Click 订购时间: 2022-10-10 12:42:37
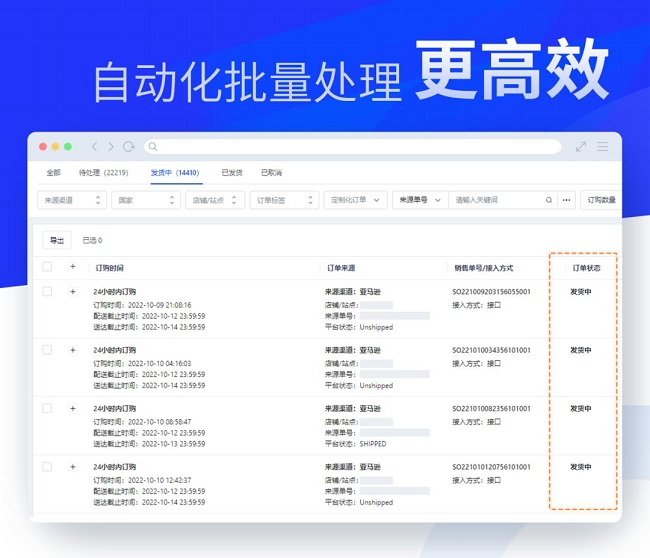Image resolution: width=650 pixels, height=558 pixels. click(x=142, y=480)
